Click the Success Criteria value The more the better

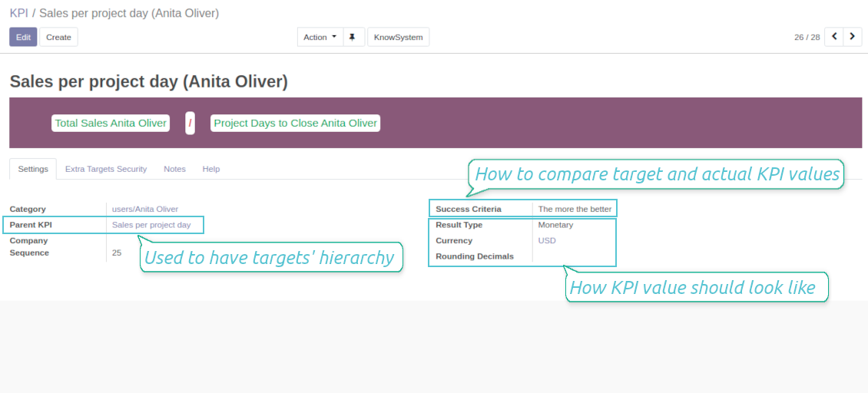pyautogui.click(x=575, y=210)
